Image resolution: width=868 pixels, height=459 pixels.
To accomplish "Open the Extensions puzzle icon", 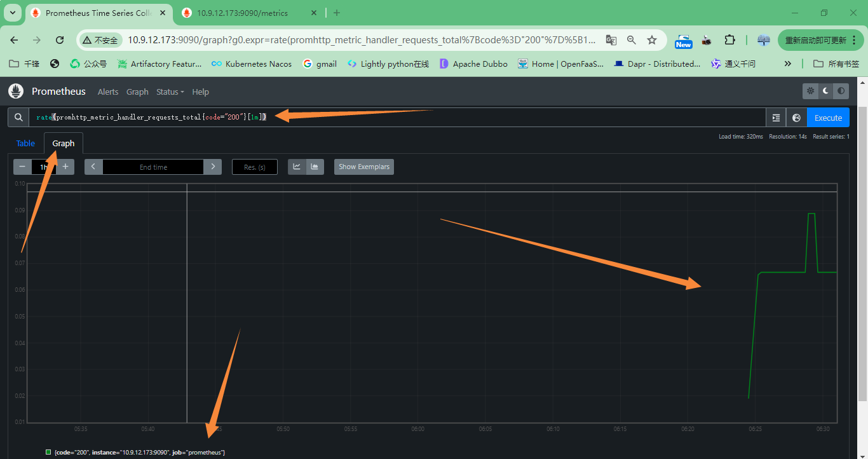I will 729,39.
